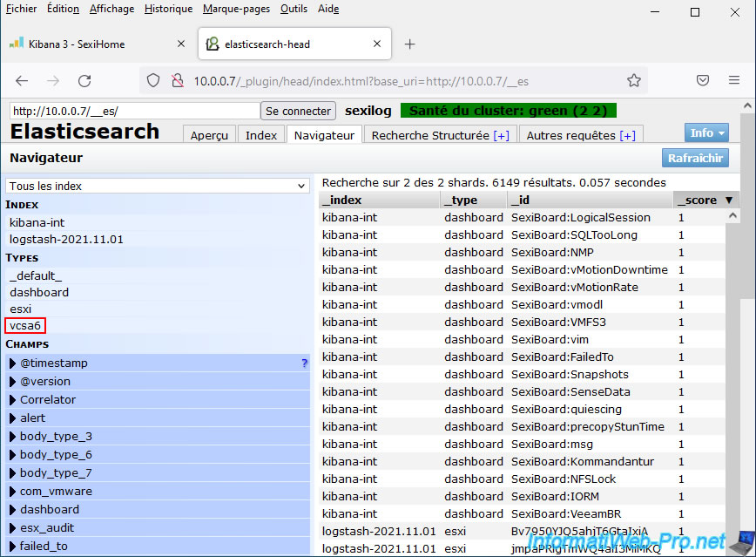The width and height of the screenshot is (756, 557).
Task: Select the Navigateur tab
Action: point(324,134)
